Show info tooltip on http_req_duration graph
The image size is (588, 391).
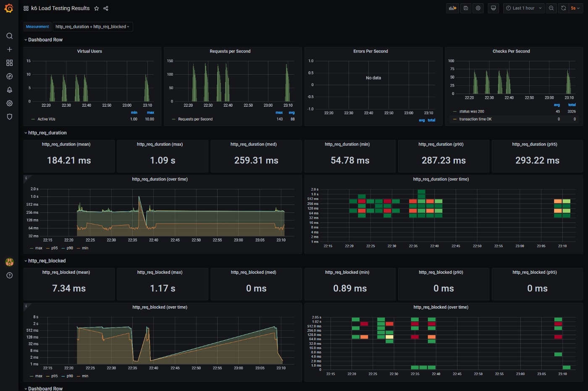[26, 178]
